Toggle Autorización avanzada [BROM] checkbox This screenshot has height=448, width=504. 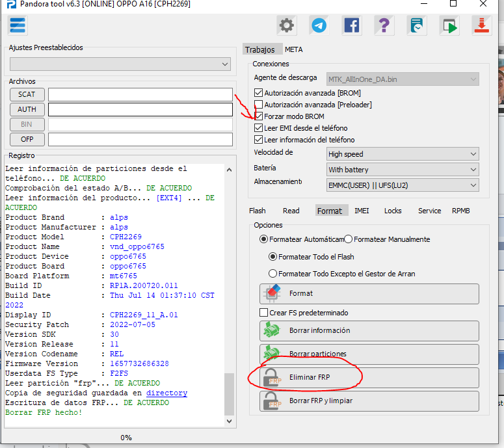[x=258, y=93]
